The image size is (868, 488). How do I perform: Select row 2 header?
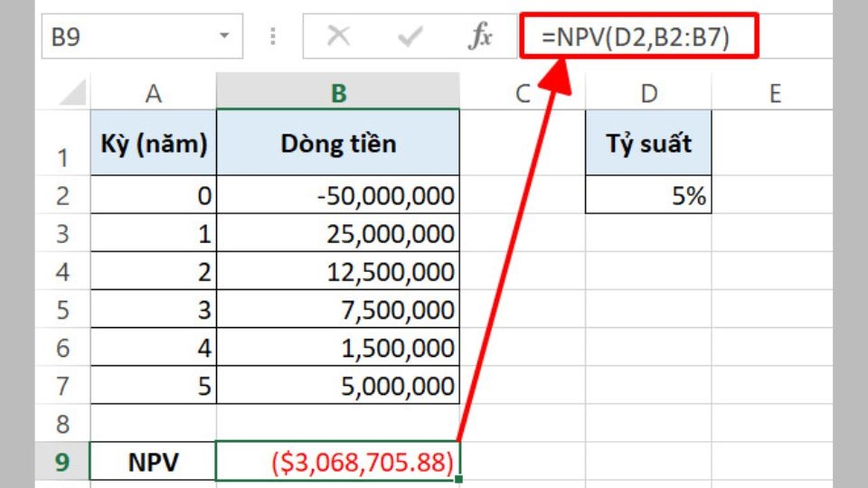[x=62, y=195]
